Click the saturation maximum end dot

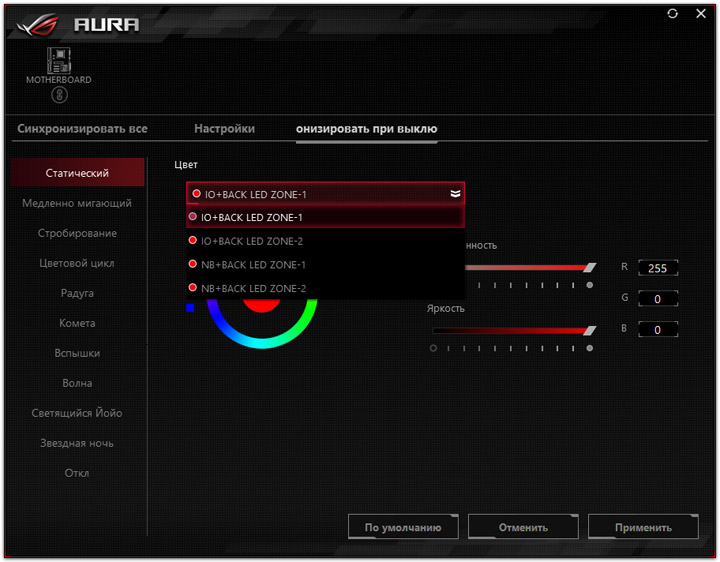click(x=590, y=285)
